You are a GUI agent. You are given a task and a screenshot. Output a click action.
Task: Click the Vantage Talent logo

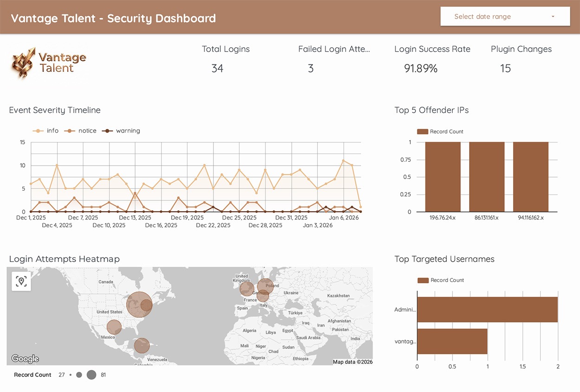coord(49,63)
